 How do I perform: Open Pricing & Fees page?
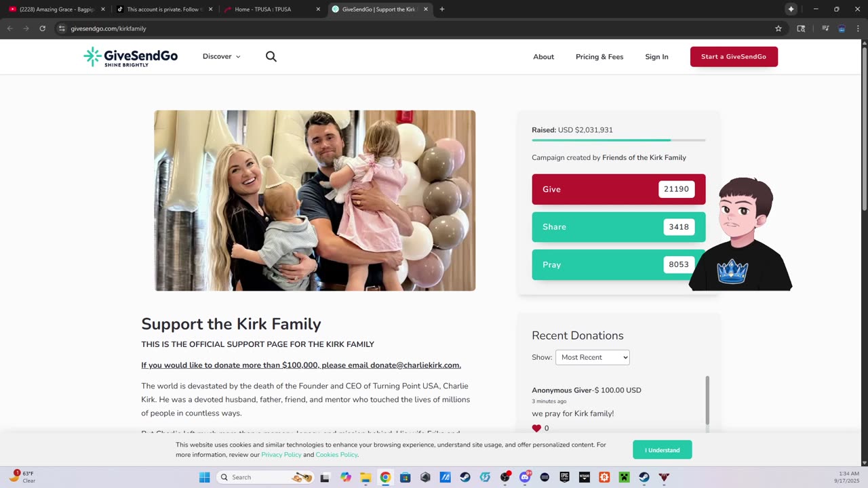click(x=599, y=57)
